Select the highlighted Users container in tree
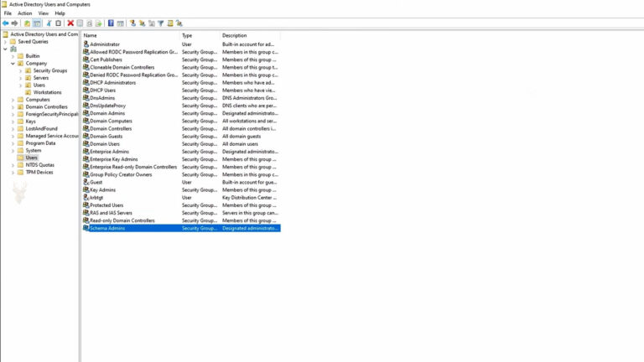Viewport: 644px width, 362px height. pyautogui.click(x=31, y=158)
